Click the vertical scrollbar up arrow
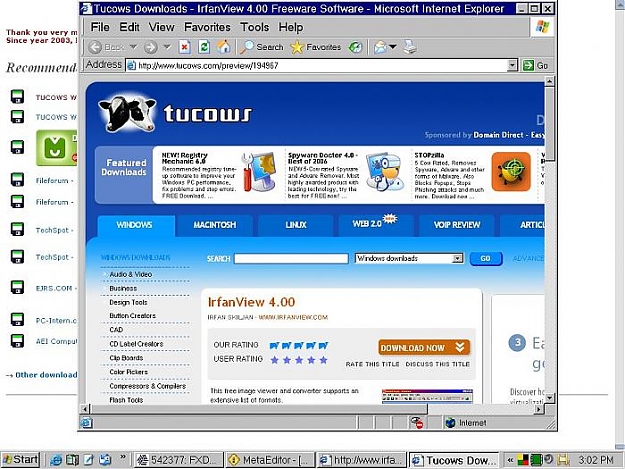625x469 pixels. [549, 82]
